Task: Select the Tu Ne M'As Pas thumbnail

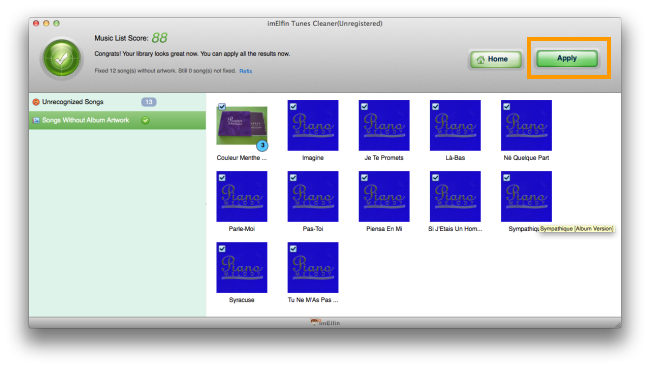Action: (313, 267)
